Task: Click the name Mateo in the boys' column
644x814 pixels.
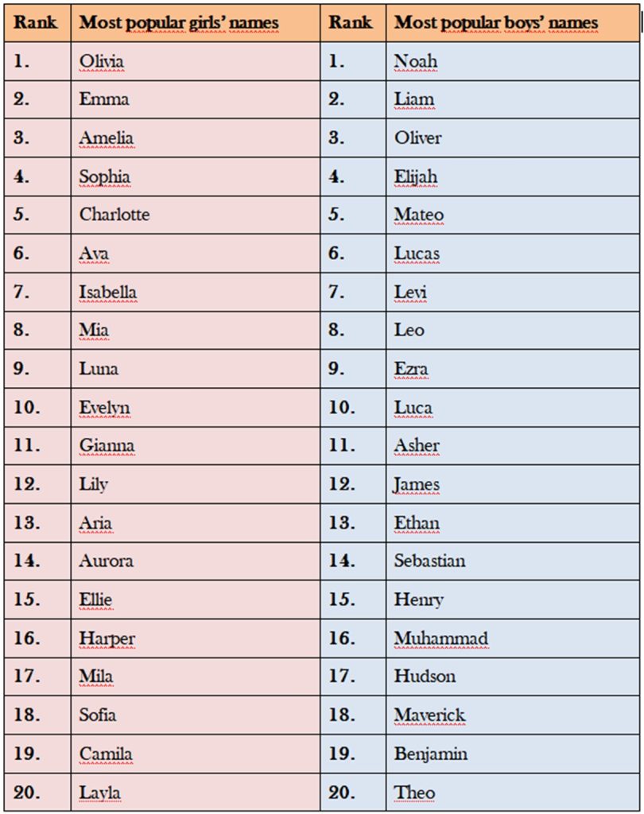Action: (x=418, y=215)
